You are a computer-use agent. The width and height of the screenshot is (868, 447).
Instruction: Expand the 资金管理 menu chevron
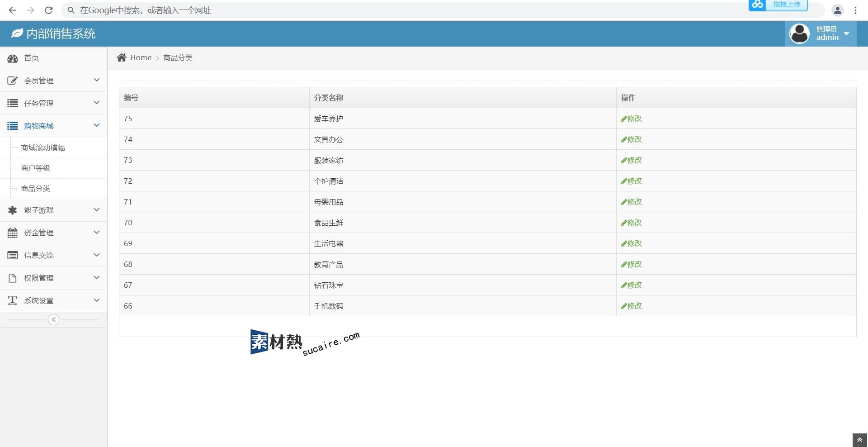[96, 233]
